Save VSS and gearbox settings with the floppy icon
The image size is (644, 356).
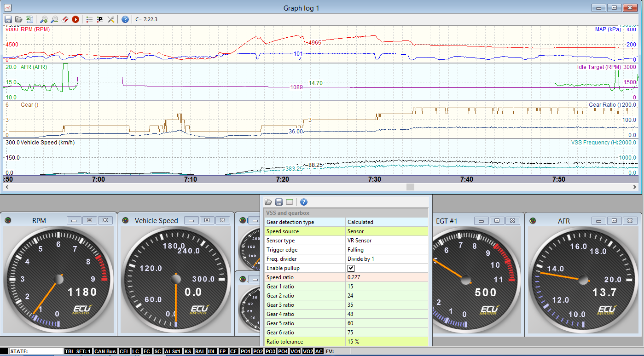click(x=278, y=202)
